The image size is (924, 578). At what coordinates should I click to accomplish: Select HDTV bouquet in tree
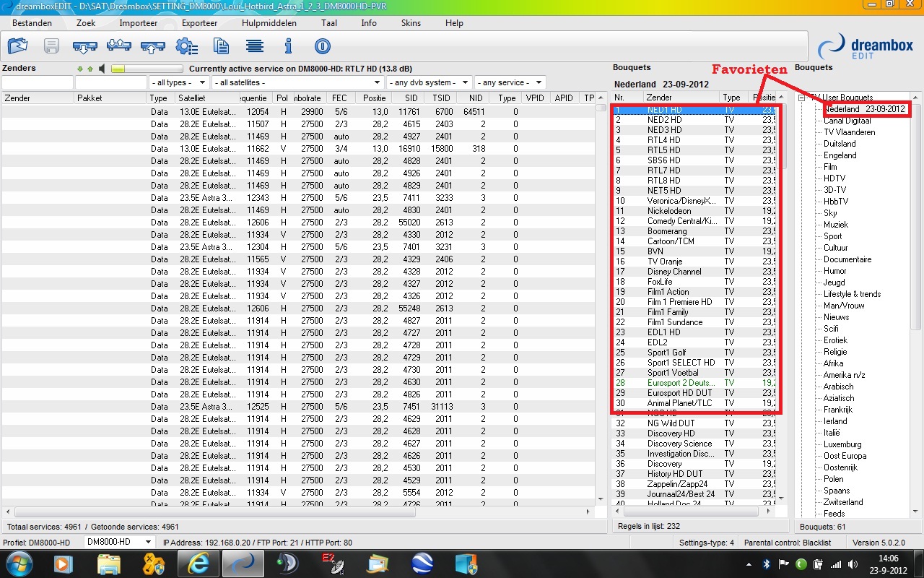coord(834,178)
